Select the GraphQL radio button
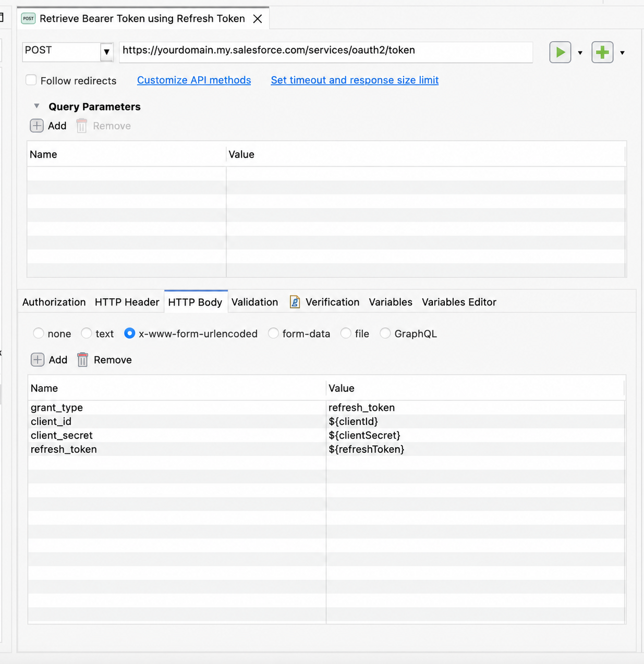 point(385,334)
